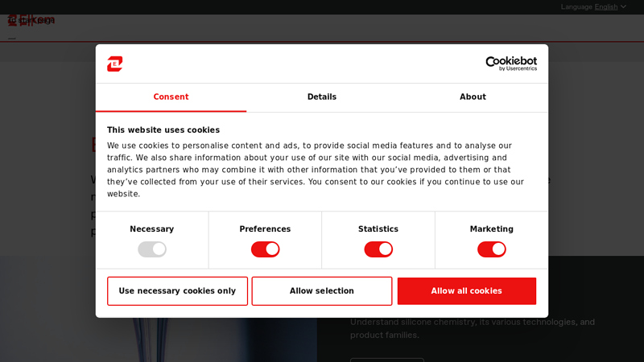Disable the Preferences cookies toggle
The image size is (644, 362).
pos(265,249)
